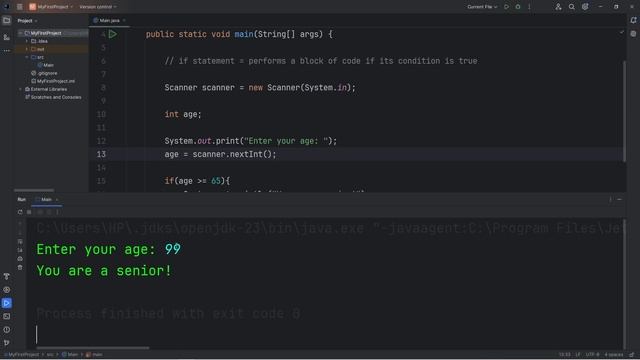Open Run panel options kebab
640x360 pixels.
610,200
